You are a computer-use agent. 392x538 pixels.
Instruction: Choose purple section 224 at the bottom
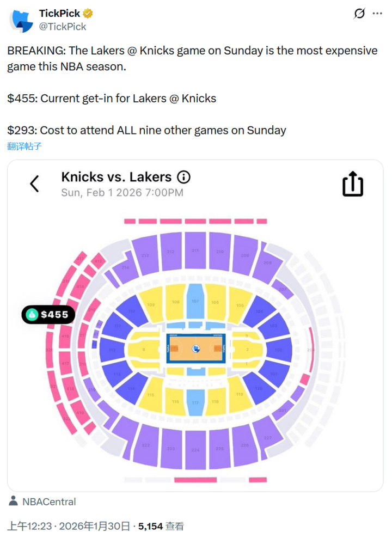point(195,450)
